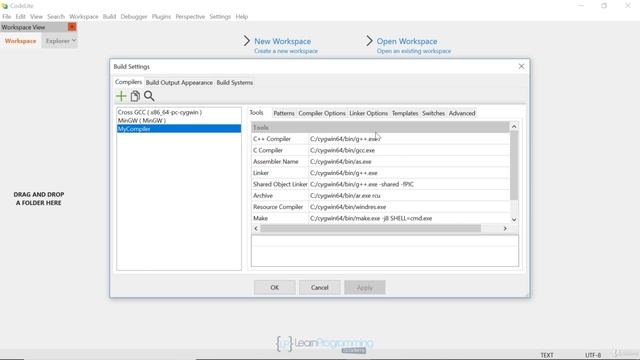Click the CodeLite app icon in title bar
This screenshot has height=360, width=640.
pos(4,6)
